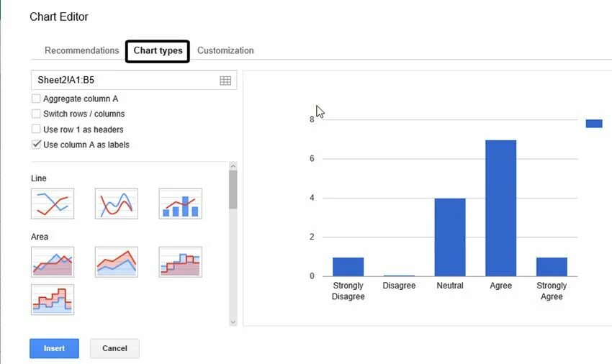This screenshot has height=364, width=612.
Task: Choose the smooth line chart icon
Action: pos(117,204)
